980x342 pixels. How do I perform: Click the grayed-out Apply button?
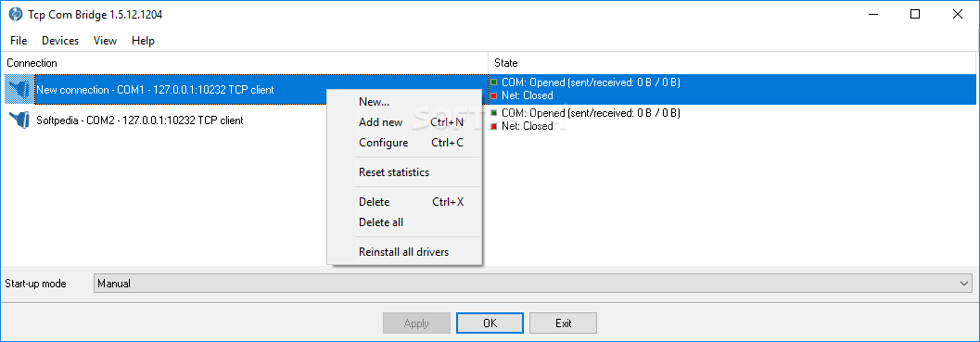416,323
